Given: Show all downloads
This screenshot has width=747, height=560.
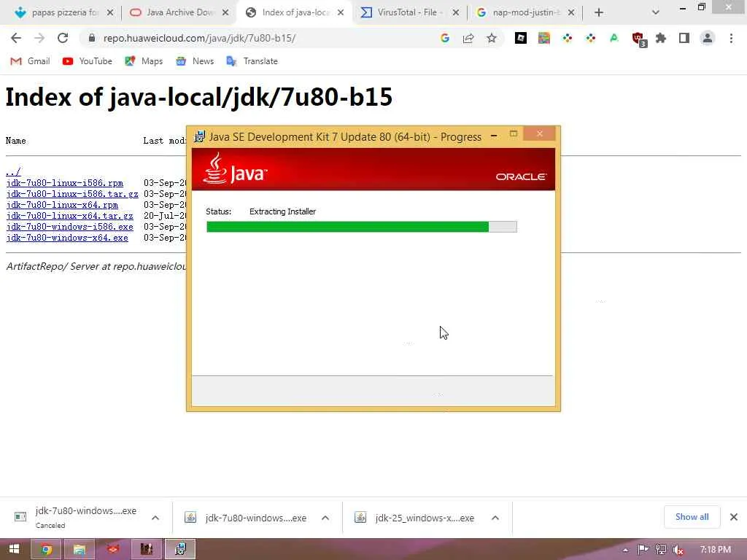Looking at the screenshot, I should pyautogui.click(x=692, y=517).
